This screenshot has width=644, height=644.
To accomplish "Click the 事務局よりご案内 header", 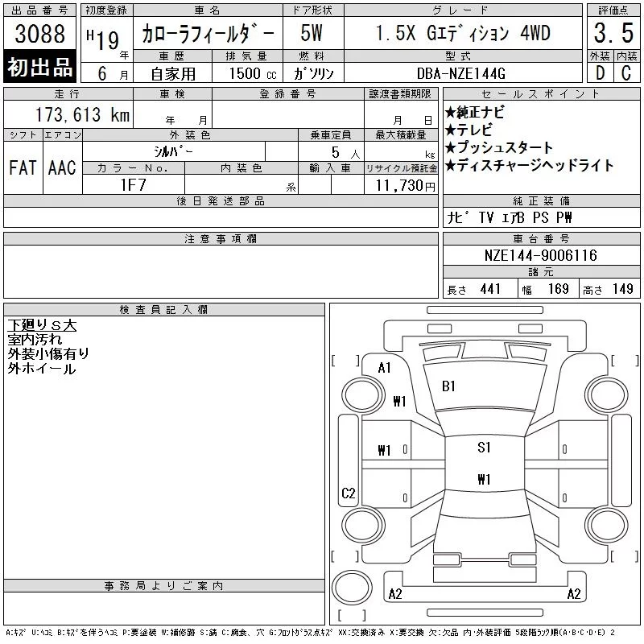I will [x=164, y=586].
